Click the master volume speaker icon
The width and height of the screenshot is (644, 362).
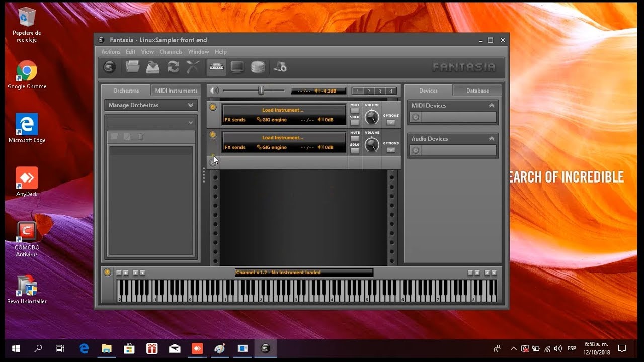(214, 90)
